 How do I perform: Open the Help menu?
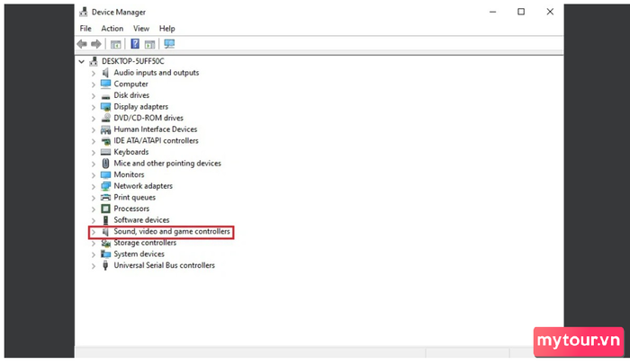166,29
